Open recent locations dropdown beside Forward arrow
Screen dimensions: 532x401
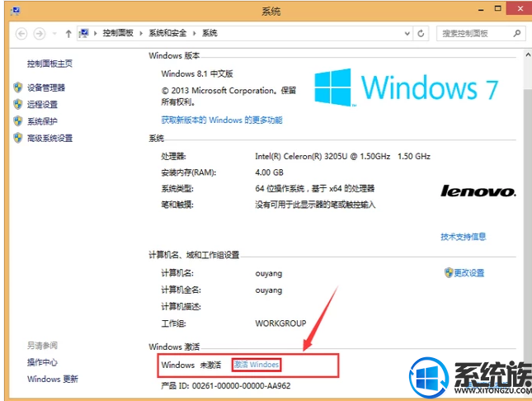54,34
